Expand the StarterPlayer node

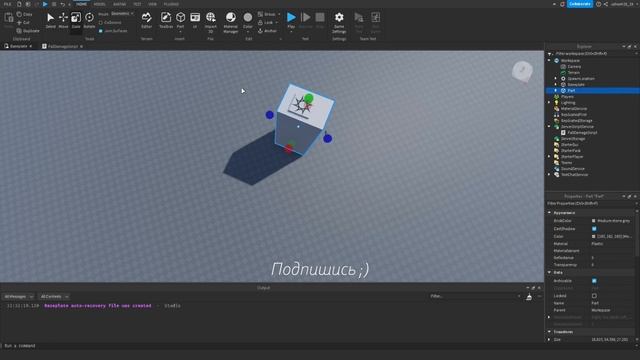[549, 156]
